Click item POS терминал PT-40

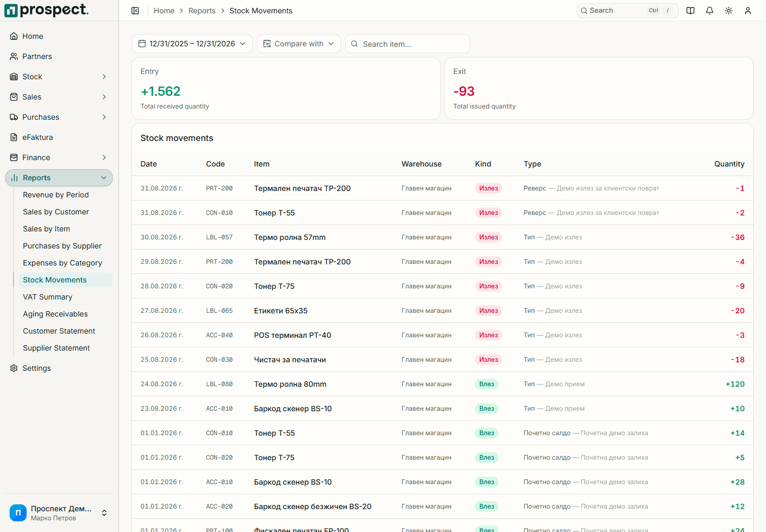click(x=293, y=335)
